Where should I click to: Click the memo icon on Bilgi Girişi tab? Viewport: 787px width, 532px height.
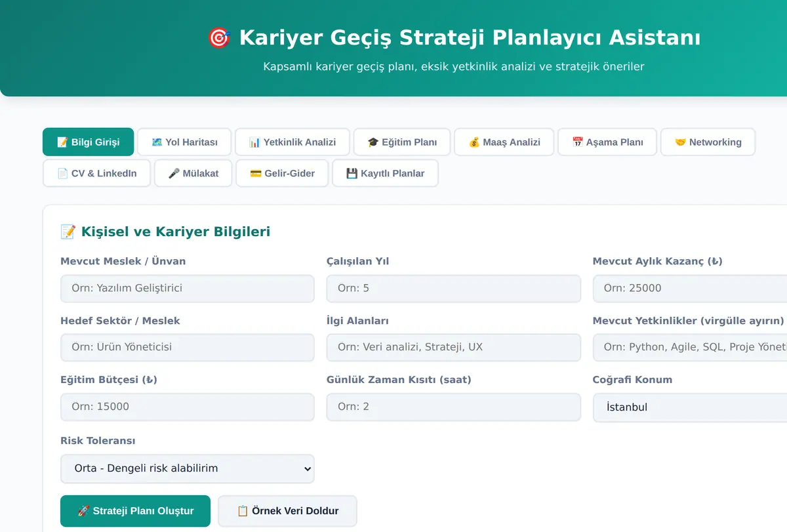(62, 142)
